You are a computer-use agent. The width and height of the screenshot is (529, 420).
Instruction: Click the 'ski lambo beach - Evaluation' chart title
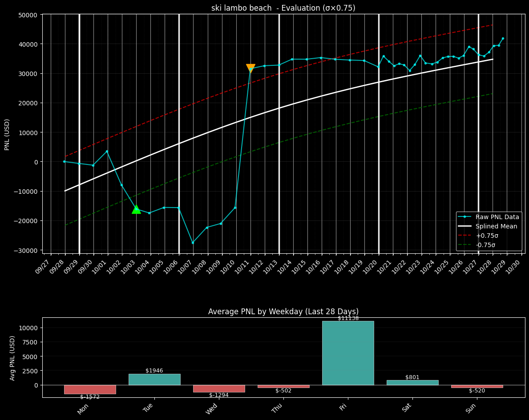(x=283, y=8)
